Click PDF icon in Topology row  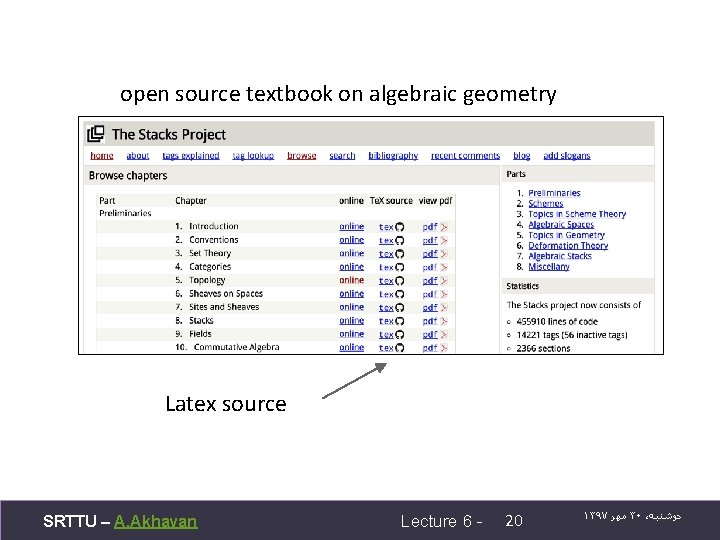point(444,281)
